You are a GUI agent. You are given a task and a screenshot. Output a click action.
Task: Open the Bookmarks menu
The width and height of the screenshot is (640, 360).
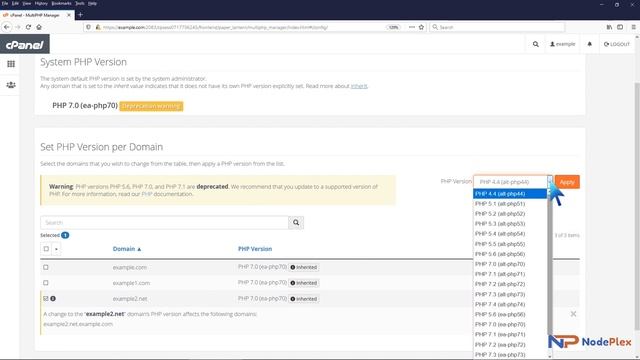point(62,3)
